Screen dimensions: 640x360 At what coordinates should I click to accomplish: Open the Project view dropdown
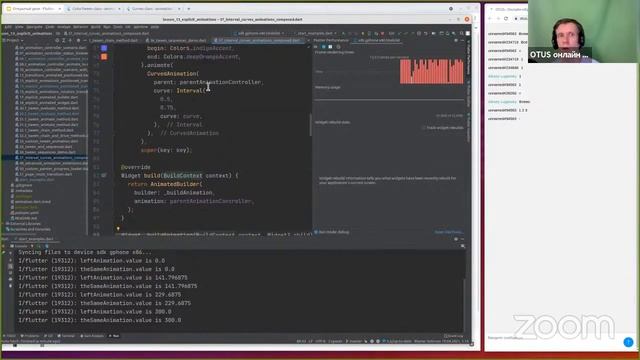click(x=13, y=40)
